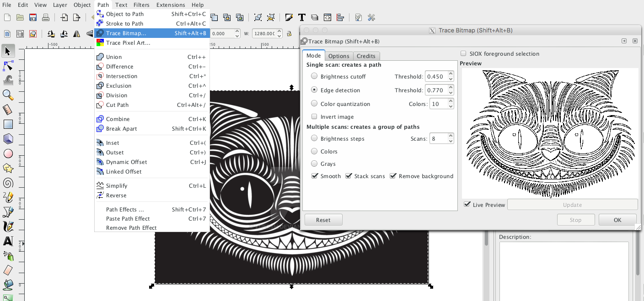Select the arrow Selector tool

(8, 51)
